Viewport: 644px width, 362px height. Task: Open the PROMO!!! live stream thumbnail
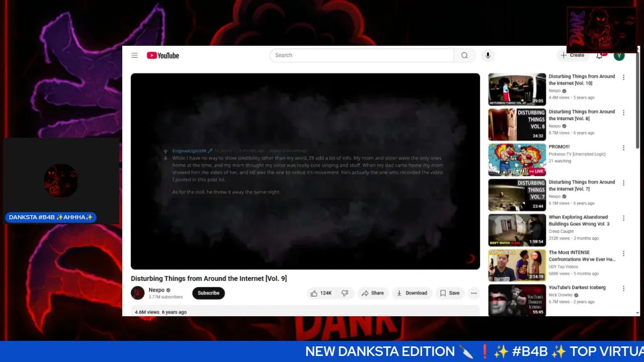click(517, 160)
